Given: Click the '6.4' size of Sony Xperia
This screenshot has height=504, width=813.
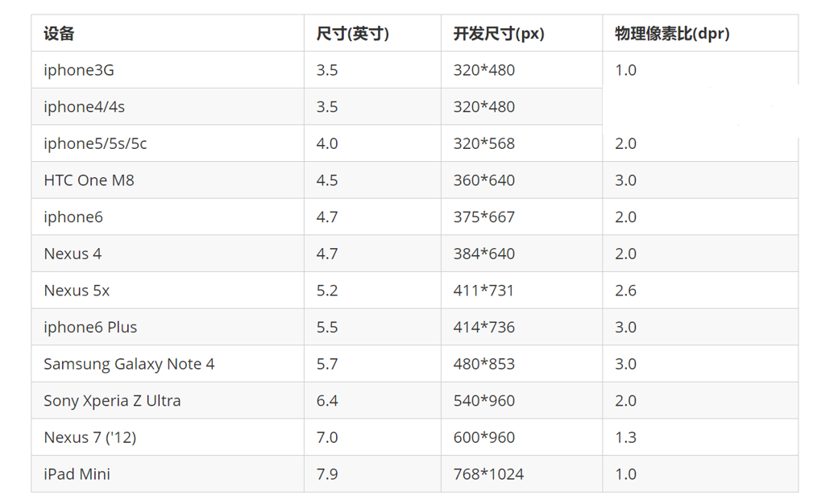Looking at the screenshot, I should (327, 401).
